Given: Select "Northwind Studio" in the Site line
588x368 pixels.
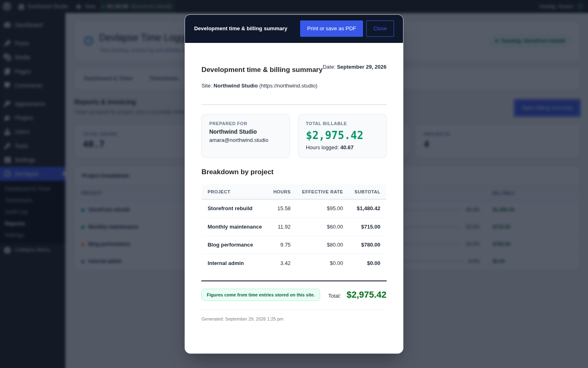Looking at the screenshot, I should click(236, 86).
